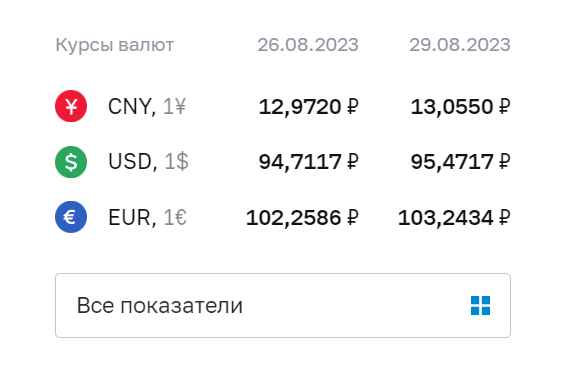579x368 pixels.
Task: Click the CNY rate 12,9720 ₽
Action: [x=309, y=107]
